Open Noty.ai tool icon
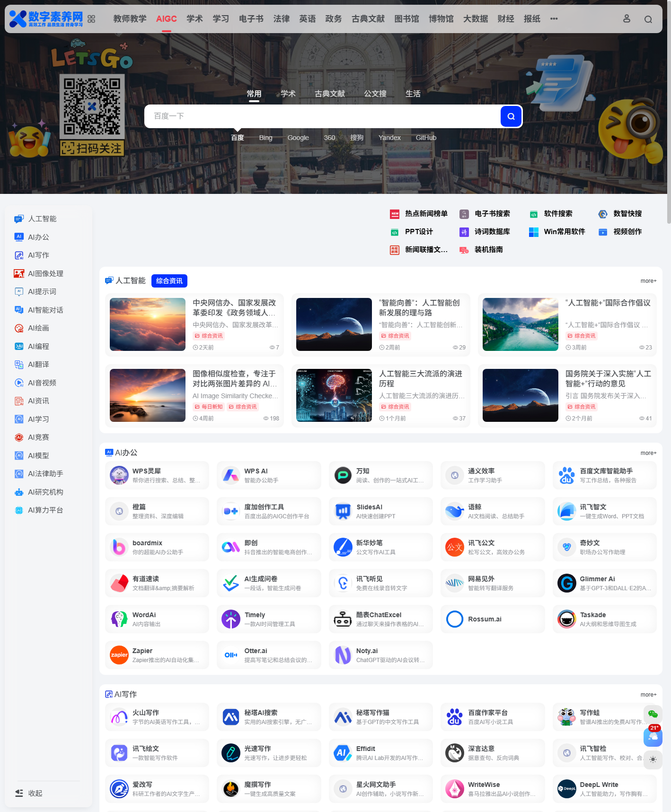Viewport: 671px width, 812px height. [x=343, y=655]
